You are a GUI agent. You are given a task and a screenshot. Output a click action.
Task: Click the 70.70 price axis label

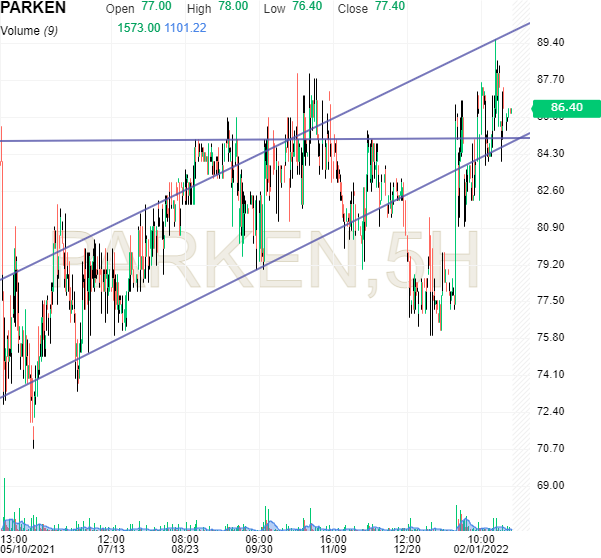552,448
